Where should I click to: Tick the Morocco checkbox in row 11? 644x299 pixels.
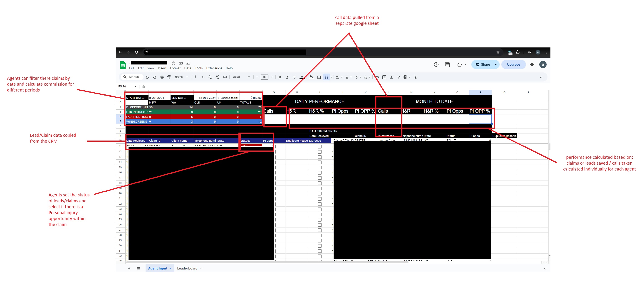click(x=320, y=147)
